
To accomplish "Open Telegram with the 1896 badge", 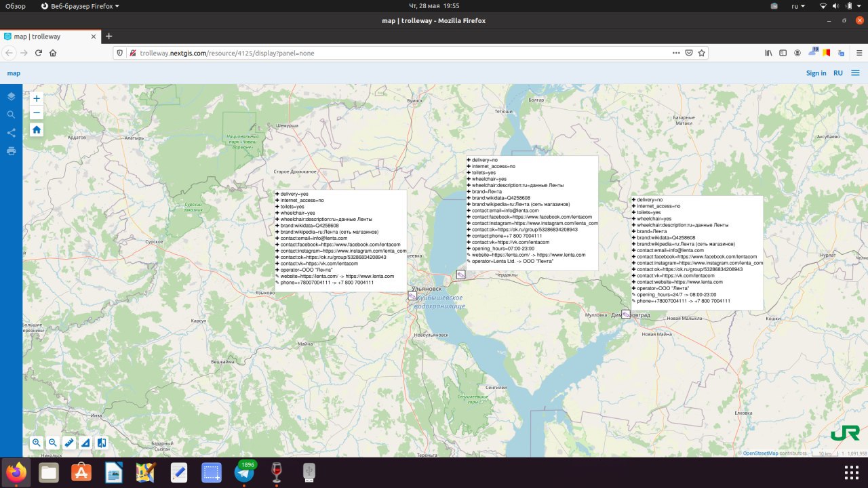I will (x=244, y=472).
